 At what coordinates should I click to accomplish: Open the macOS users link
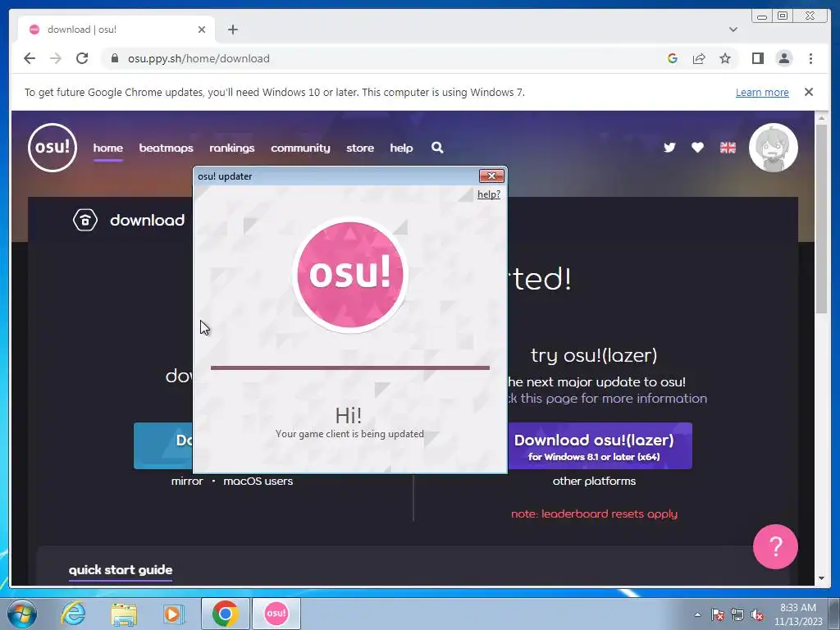258,481
